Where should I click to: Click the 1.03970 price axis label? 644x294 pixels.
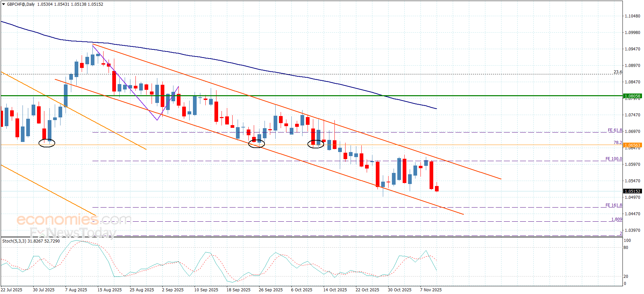coord(632,230)
